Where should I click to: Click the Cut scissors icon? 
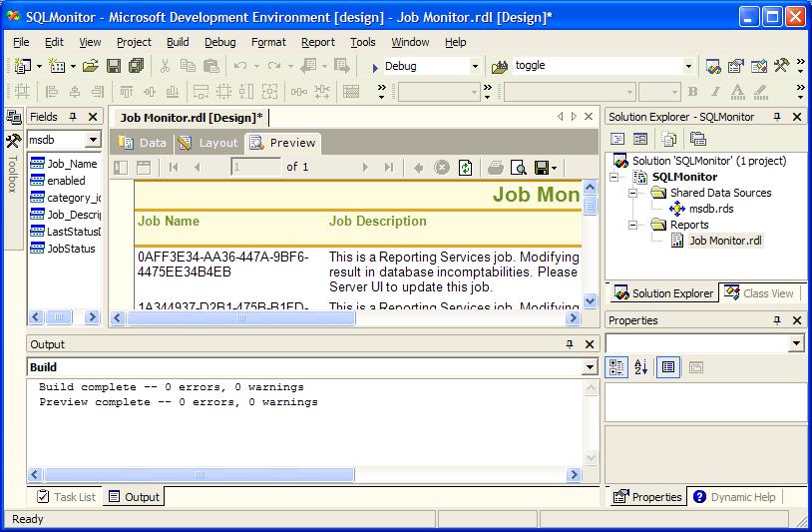[x=165, y=66]
